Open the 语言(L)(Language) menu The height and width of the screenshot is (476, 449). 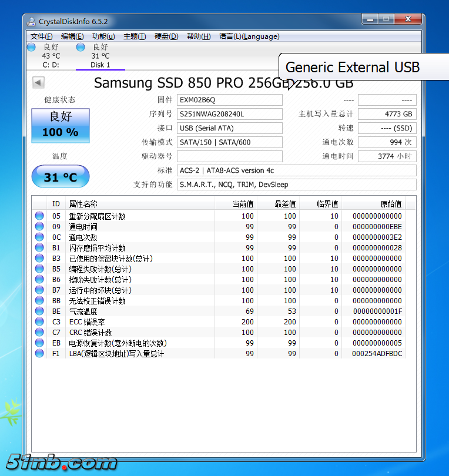pyautogui.click(x=249, y=36)
